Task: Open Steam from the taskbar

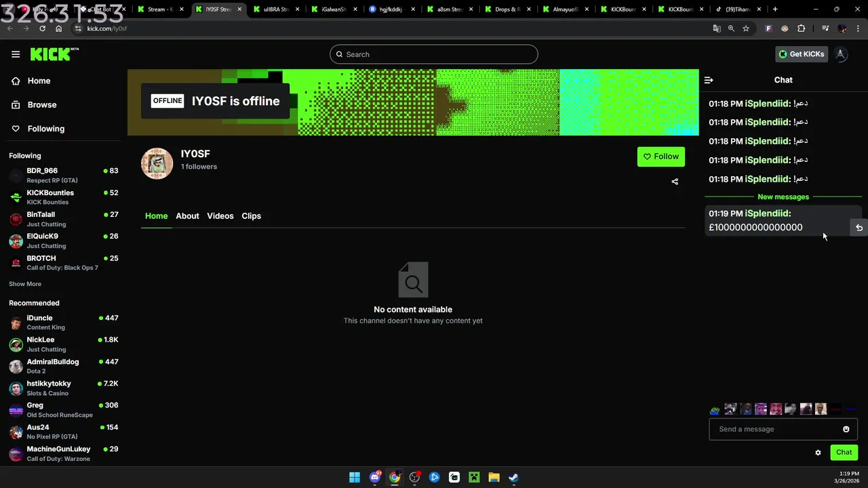Action: click(514, 477)
